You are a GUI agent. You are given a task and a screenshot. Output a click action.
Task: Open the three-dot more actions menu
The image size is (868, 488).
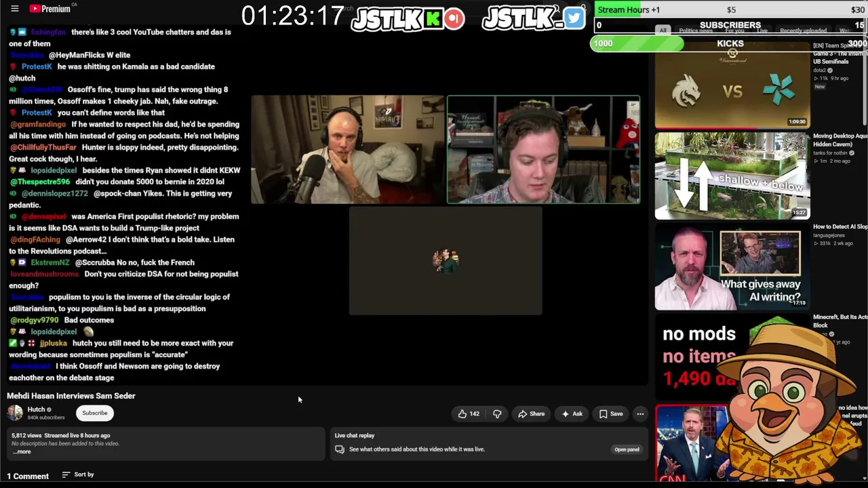pyautogui.click(x=639, y=413)
